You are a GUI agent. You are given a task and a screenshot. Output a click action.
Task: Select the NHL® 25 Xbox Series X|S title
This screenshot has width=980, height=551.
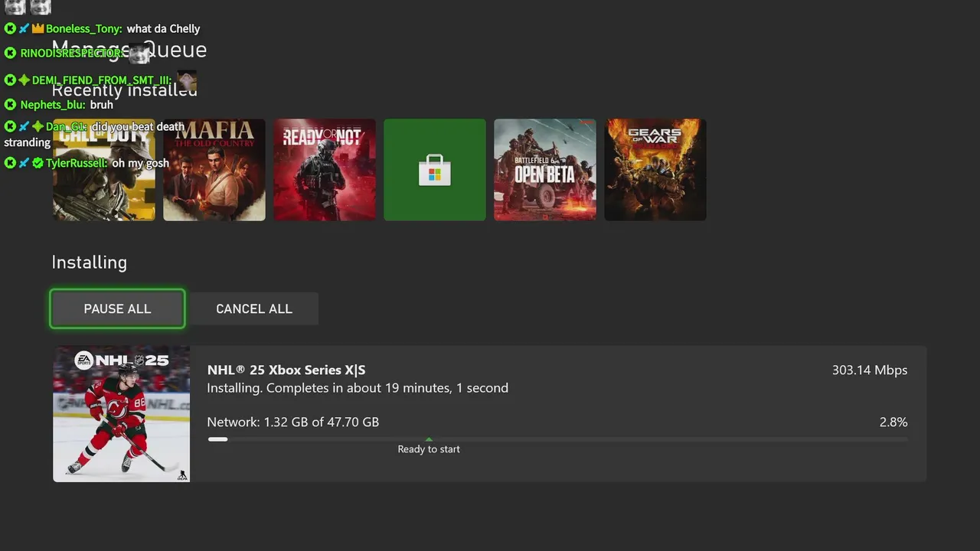click(286, 370)
